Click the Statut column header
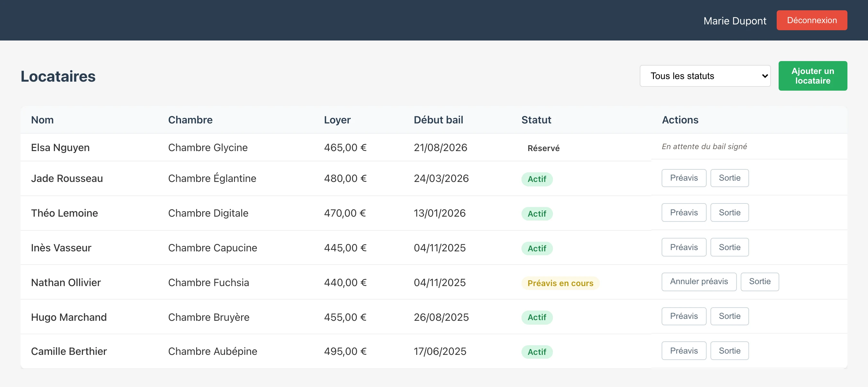Viewport: 868px width, 387px height. tap(536, 120)
